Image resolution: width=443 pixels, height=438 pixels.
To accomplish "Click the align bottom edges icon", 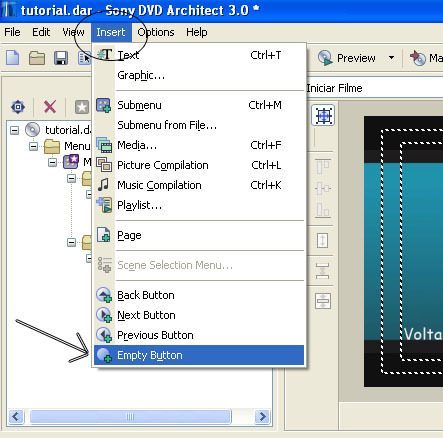I will [x=323, y=210].
